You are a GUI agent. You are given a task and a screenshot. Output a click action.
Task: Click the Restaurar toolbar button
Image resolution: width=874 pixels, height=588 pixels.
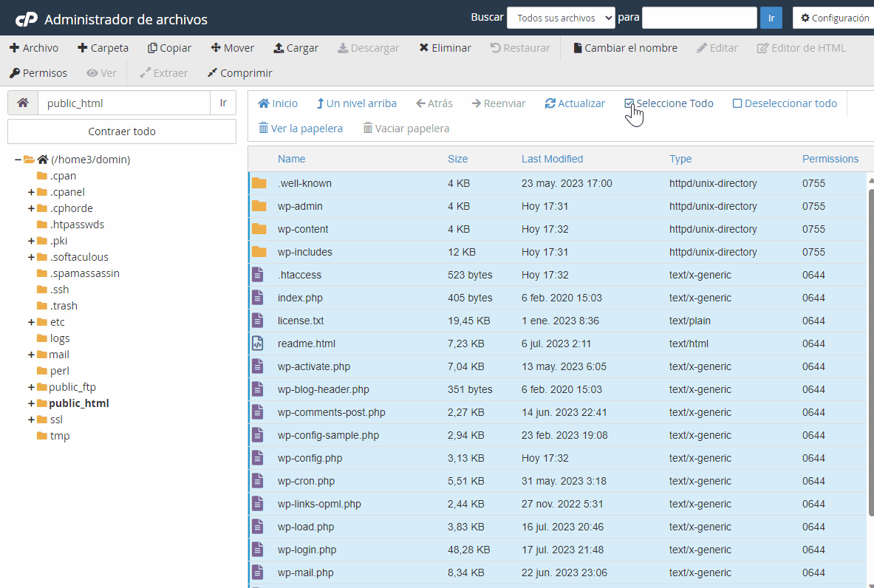coord(520,48)
